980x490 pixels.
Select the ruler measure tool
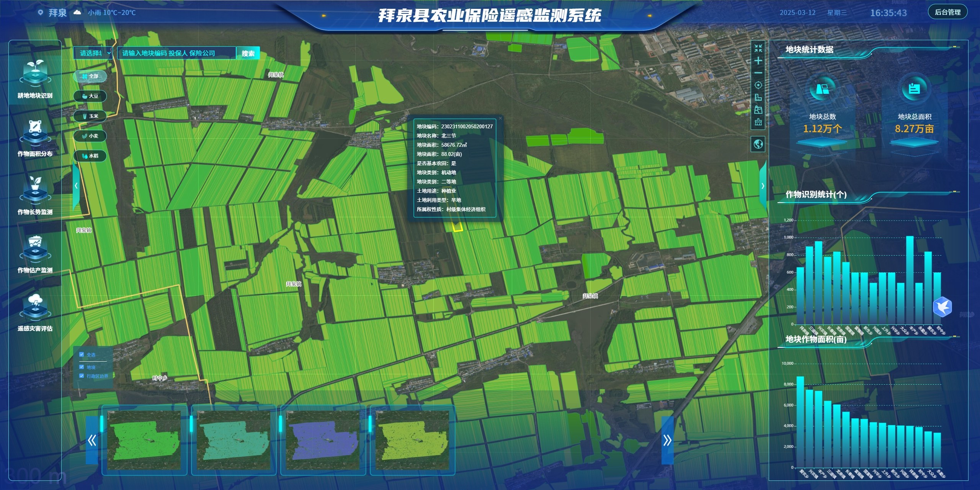pos(758,97)
